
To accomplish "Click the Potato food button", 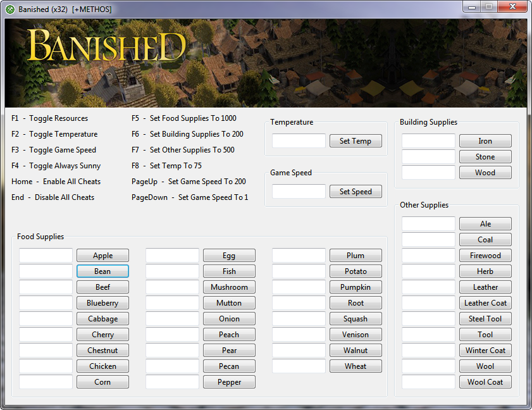I will (x=356, y=271).
